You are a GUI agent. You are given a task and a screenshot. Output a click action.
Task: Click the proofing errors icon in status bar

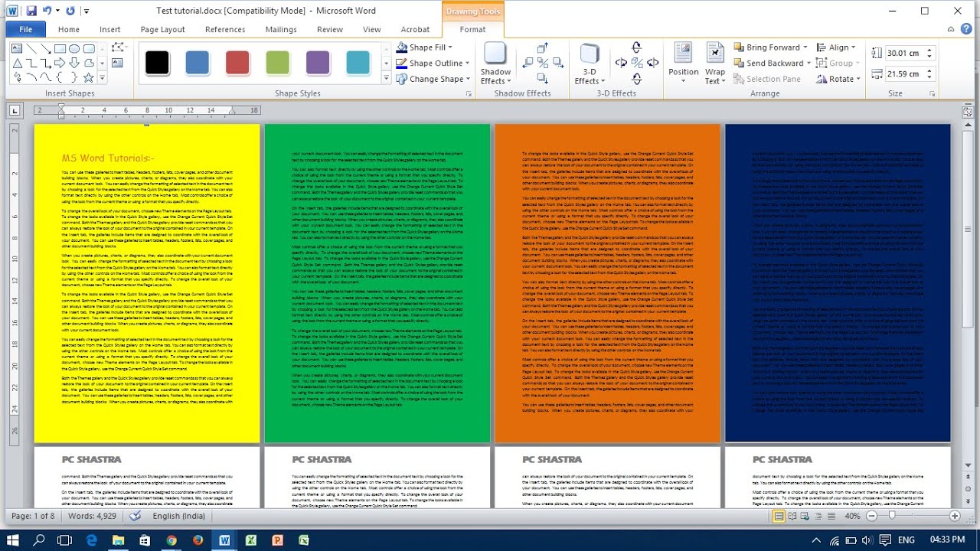135,516
